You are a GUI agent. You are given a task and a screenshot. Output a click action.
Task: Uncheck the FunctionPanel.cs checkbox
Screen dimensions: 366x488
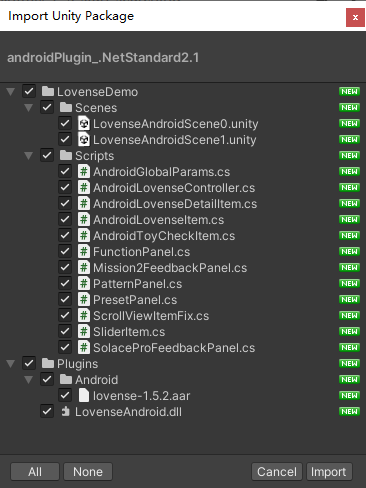point(65,252)
